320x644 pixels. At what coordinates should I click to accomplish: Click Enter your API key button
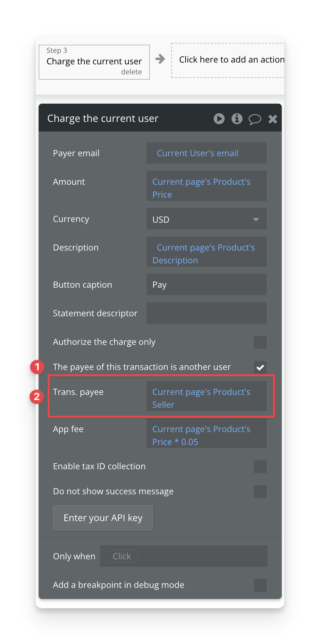pyautogui.click(x=103, y=518)
